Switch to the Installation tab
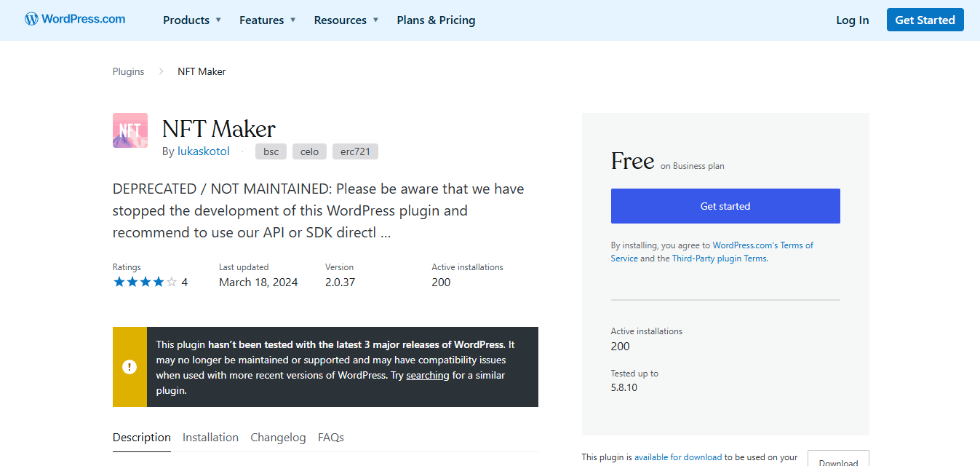This screenshot has width=980, height=466. (x=210, y=438)
